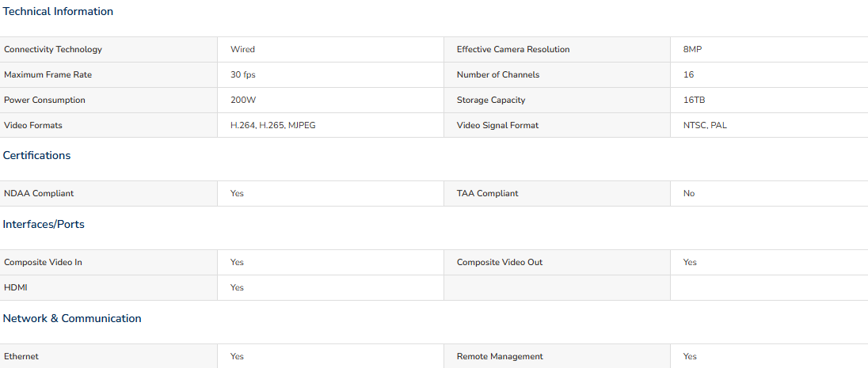Click the TAA Compliant No value

tap(689, 194)
